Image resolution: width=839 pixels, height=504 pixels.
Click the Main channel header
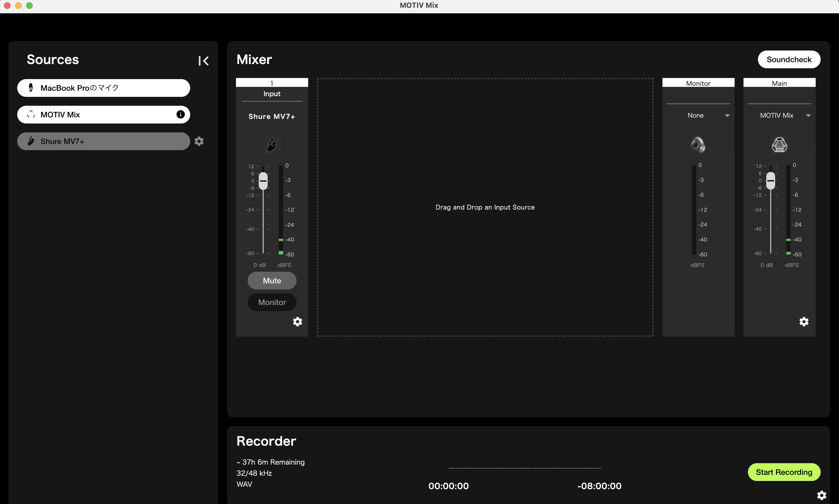click(x=780, y=82)
